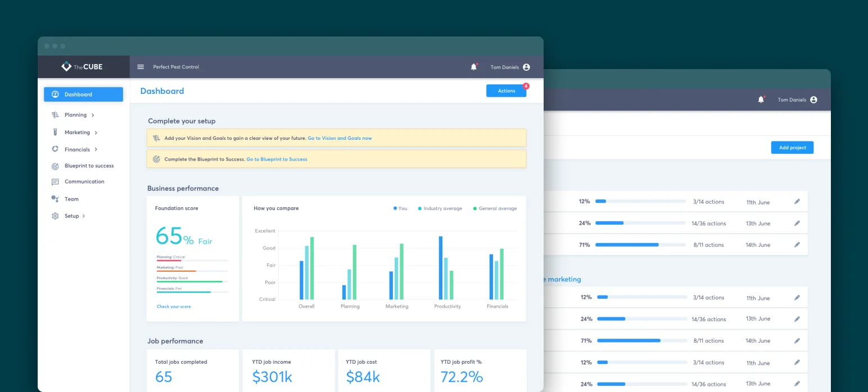Toggle the General average series in the legend
The width and height of the screenshot is (868, 392).
point(495,208)
